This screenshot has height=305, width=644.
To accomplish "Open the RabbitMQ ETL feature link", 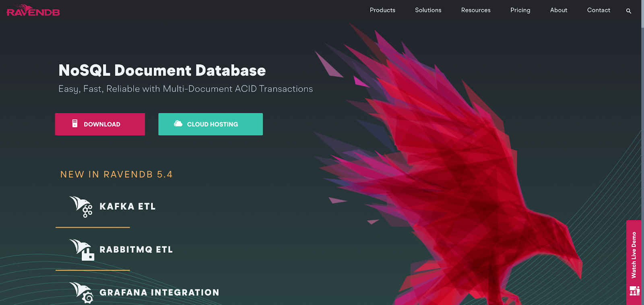I will click(136, 250).
